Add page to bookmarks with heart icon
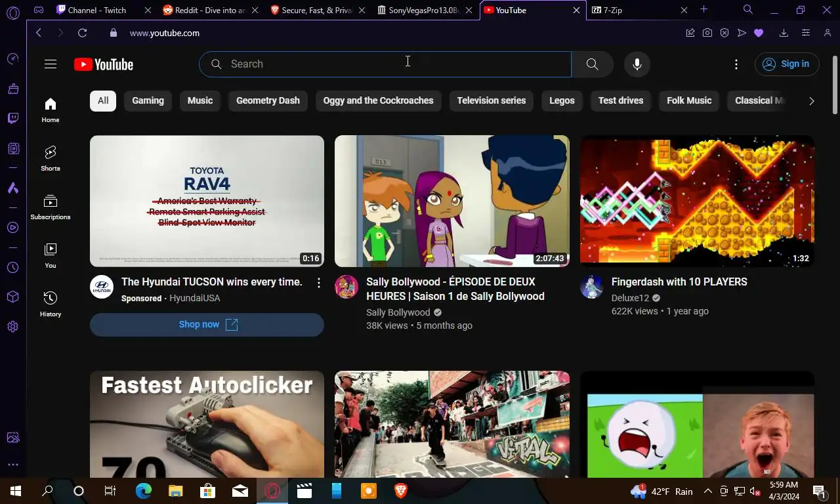 759,33
